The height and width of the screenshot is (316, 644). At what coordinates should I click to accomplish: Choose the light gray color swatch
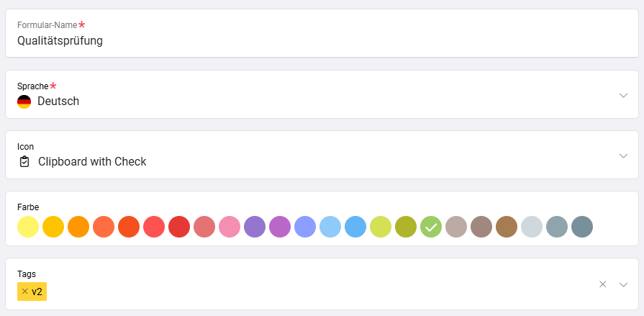click(x=532, y=227)
